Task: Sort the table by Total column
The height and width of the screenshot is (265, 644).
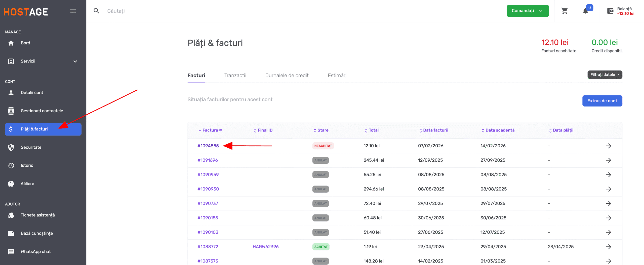Action: pos(373,130)
